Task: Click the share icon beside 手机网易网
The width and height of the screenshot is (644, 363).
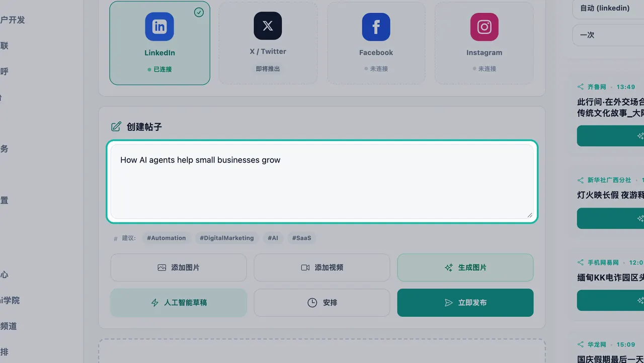Action: [581, 262]
